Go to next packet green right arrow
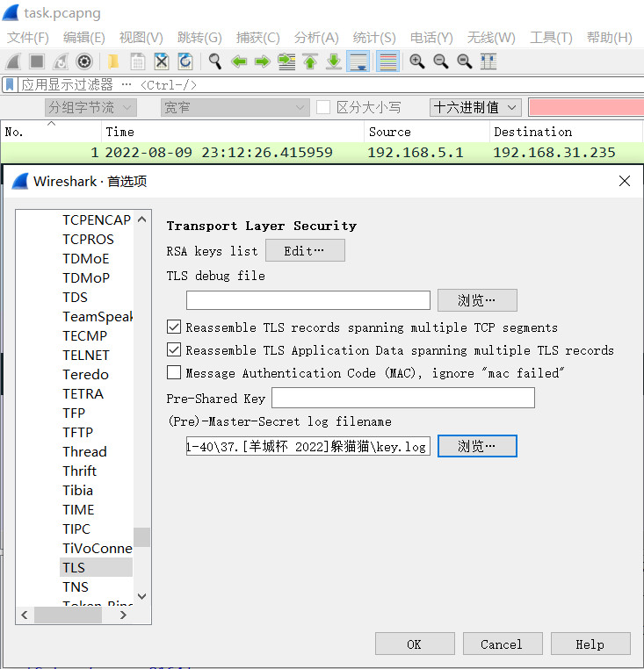 [x=262, y=61]
